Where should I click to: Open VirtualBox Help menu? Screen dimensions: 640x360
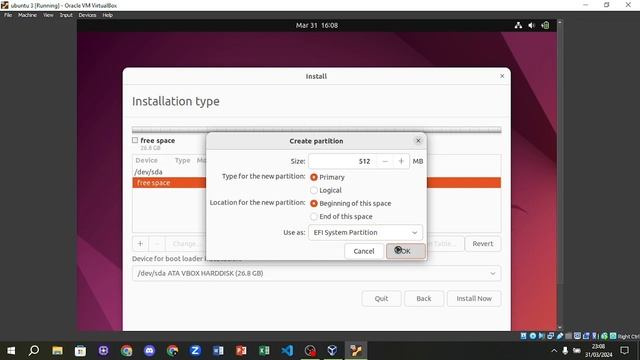click(x=107, y=15)
